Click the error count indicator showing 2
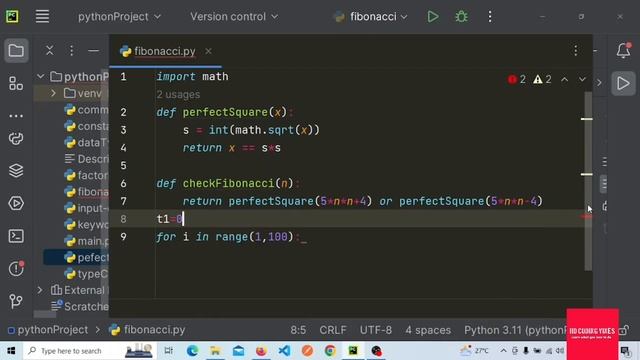Viewport: 640px width, 360px height. tap(517, 79)
